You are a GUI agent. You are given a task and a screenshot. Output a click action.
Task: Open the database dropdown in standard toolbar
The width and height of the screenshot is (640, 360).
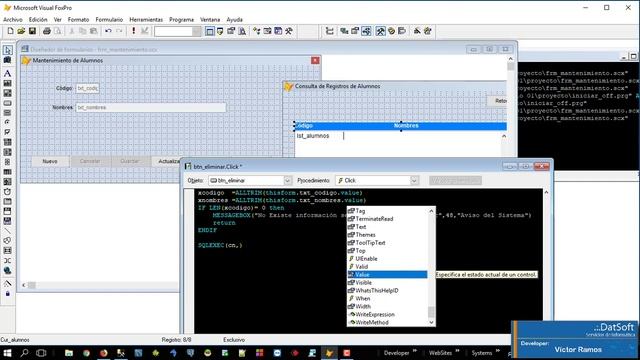pyautogui.click(x=197, y=31)
